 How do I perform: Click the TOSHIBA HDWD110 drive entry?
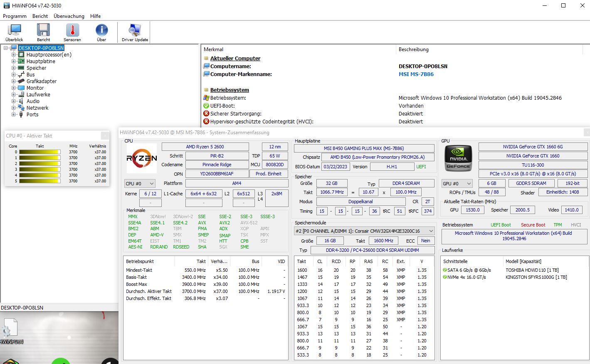(x=532, y=270)
